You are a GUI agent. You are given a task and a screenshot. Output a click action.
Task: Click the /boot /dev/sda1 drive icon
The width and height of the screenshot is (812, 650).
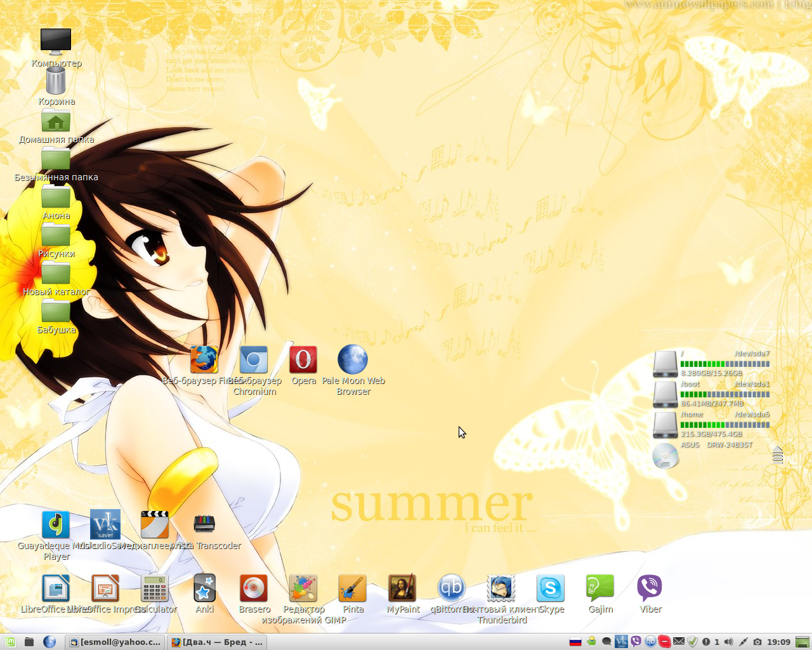click(x=665, y=395)
